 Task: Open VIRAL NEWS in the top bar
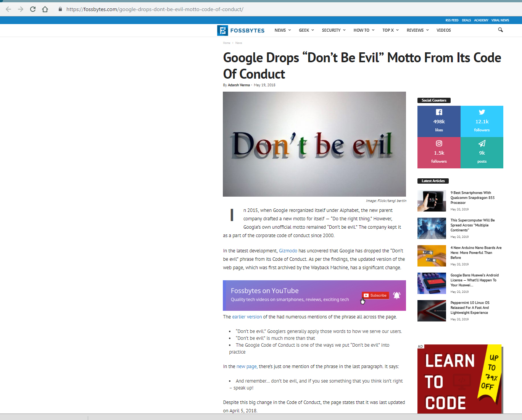tap(500, 20)
